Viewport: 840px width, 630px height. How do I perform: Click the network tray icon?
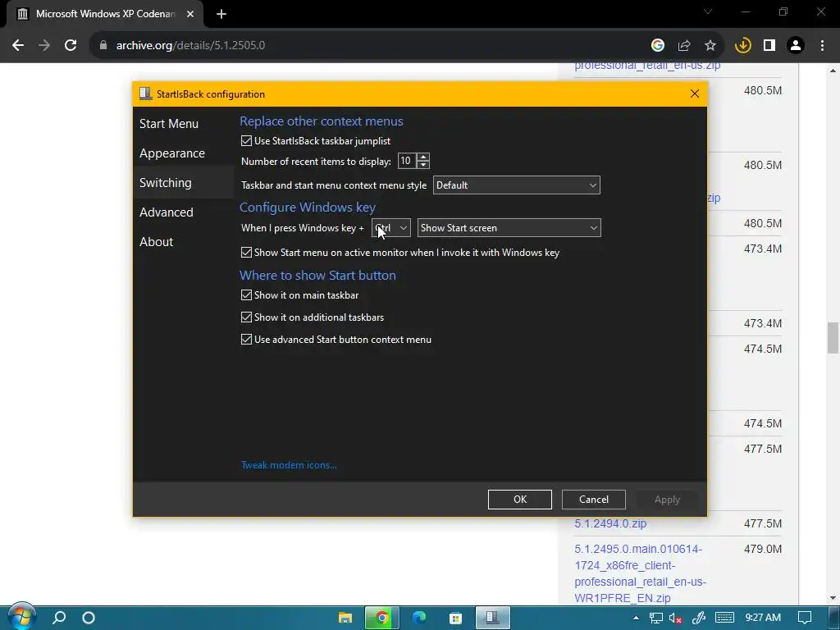point(655,618)
